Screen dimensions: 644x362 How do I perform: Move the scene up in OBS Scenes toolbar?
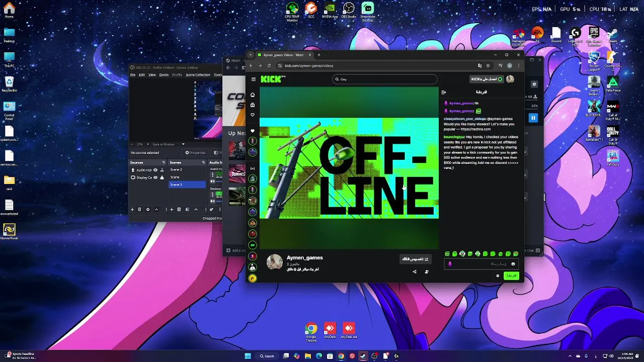[x=196, y=209]
